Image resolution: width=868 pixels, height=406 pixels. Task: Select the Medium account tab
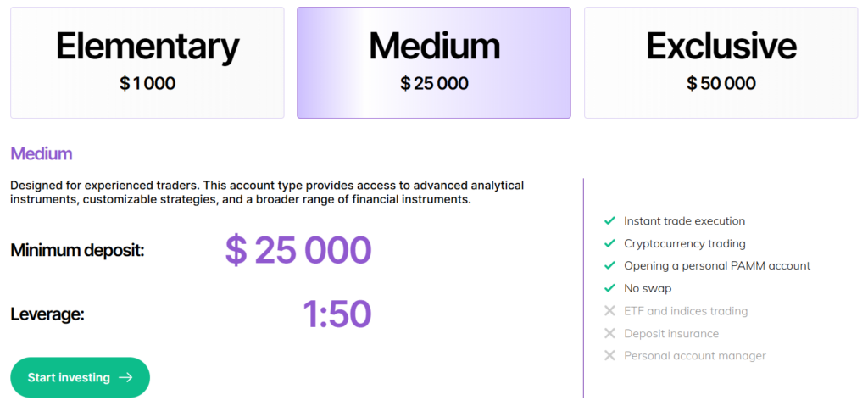(434, 62)
